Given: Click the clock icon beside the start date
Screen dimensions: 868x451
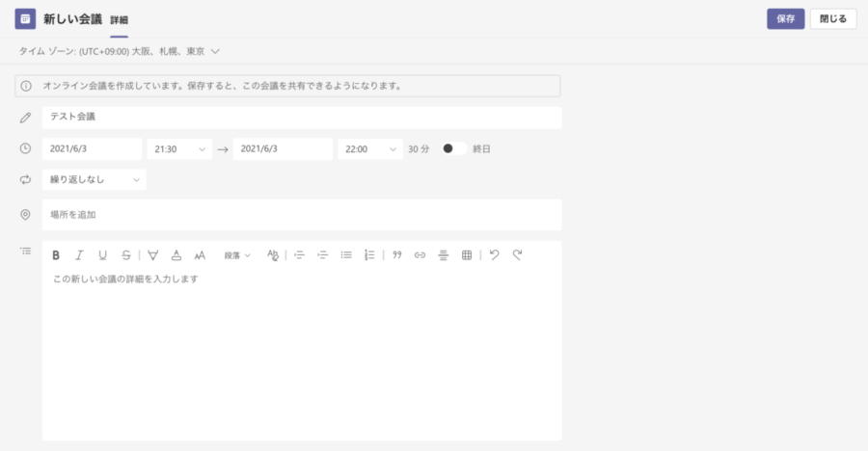Looking at the screenshot, I should click(x=25, y=148).
